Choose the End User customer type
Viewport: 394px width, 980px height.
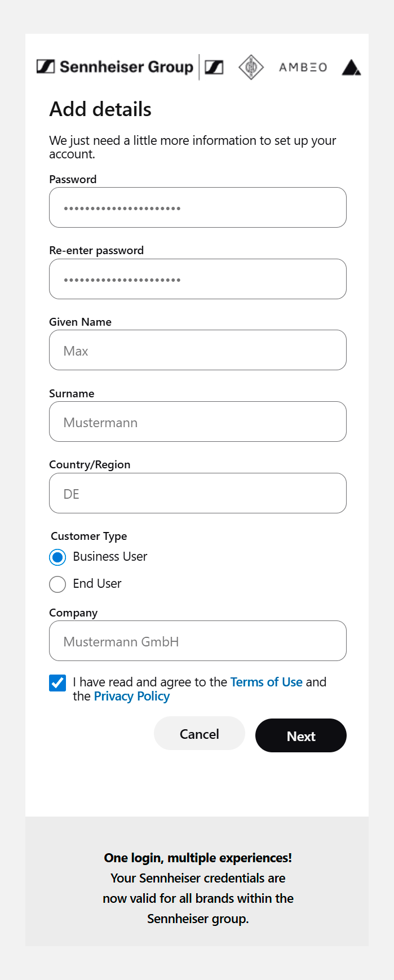click(57, 584)
